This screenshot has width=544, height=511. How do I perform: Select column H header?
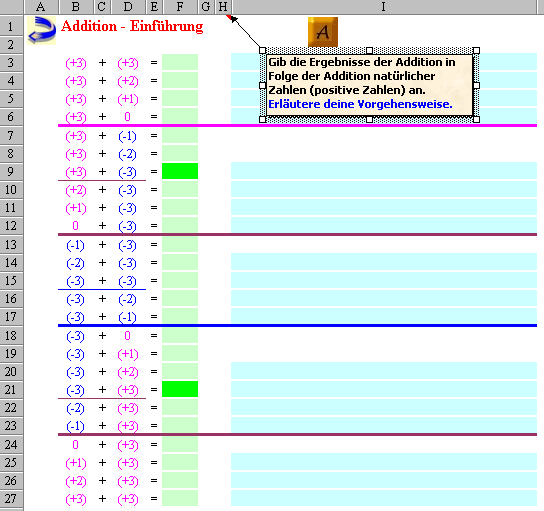pos(223,7)
